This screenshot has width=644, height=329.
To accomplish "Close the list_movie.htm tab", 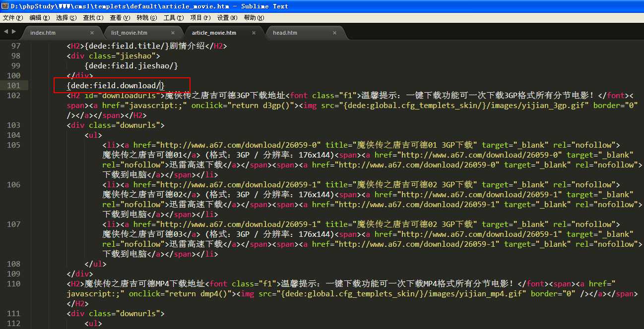I will point(173,33).
